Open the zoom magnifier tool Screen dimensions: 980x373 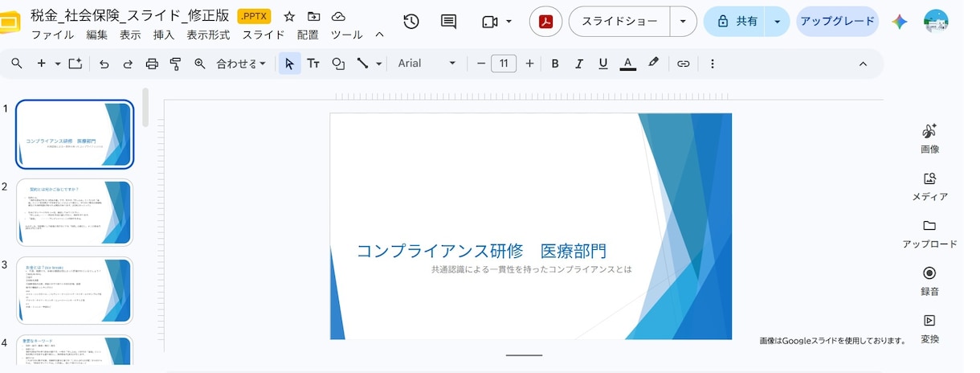(200, 64)
